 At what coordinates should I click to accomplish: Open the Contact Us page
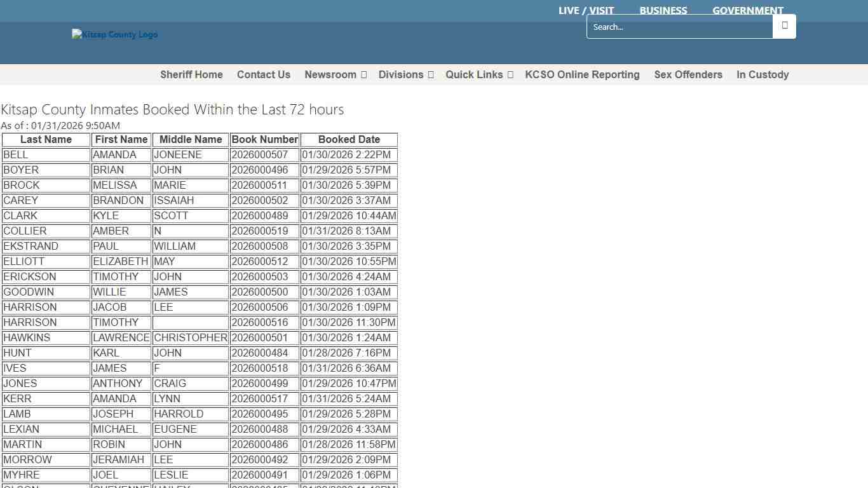pos(263,74)
